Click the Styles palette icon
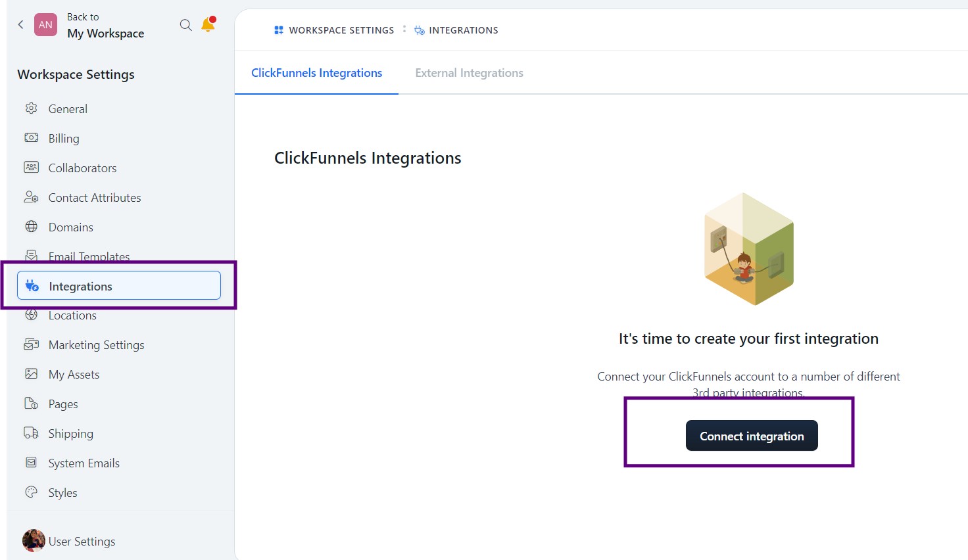 coord(31,492)
